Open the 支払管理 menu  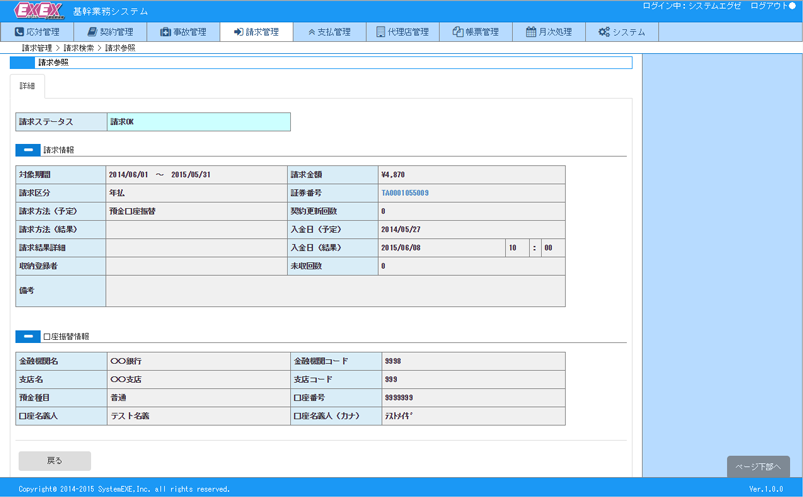[x=329, y=32]
